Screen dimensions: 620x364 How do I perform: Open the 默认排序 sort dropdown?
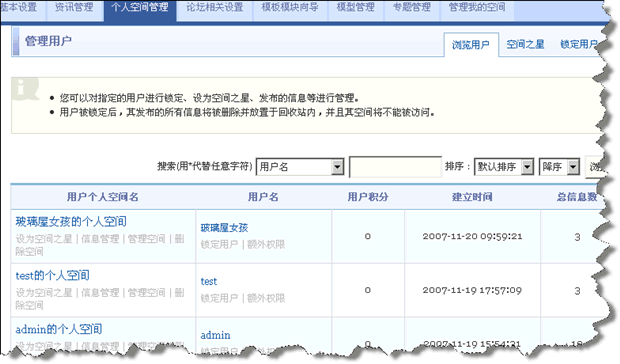[504, 167]
